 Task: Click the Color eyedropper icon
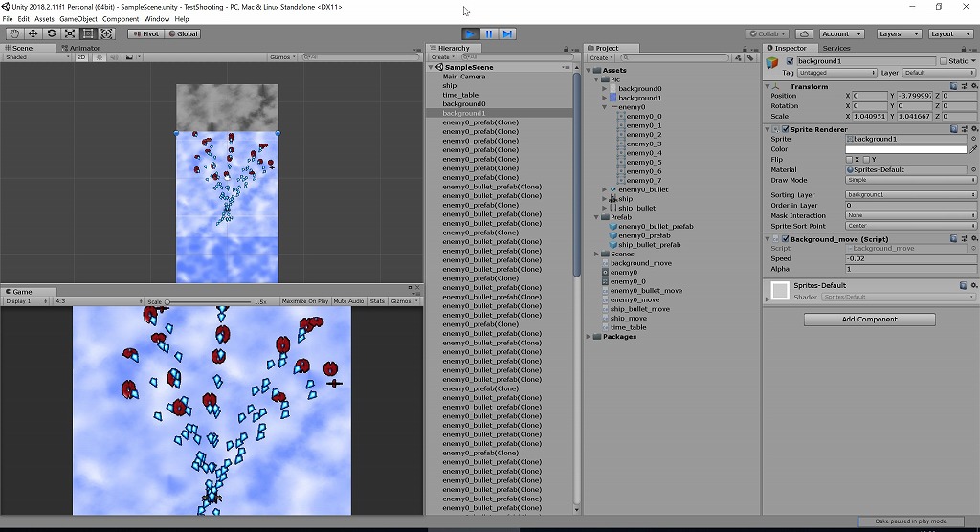[973, 149]
